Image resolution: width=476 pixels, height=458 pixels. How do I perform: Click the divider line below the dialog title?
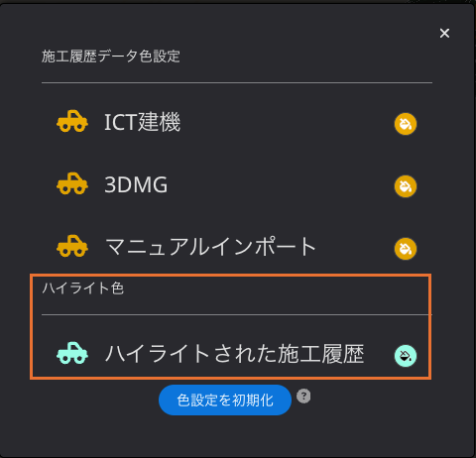coord(237,82)
